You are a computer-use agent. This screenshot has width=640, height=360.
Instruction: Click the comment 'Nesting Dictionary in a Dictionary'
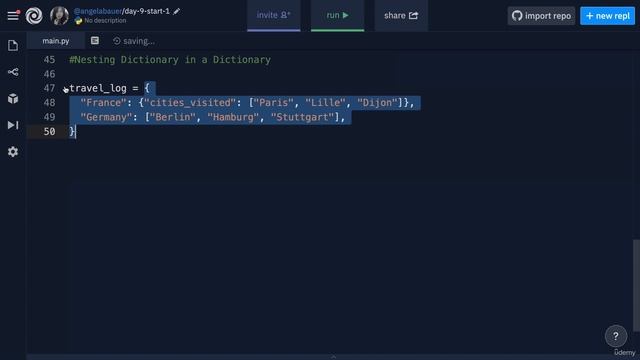tap(170, 60)
